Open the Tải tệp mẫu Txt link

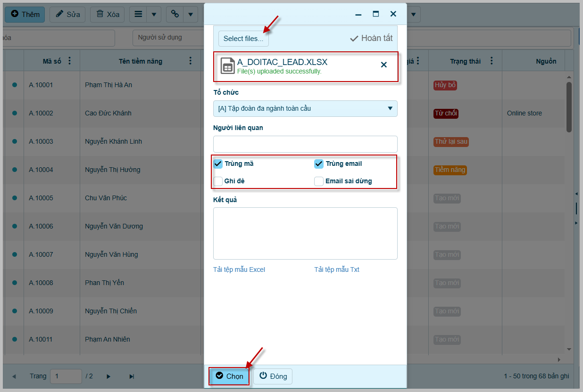tap(337, 269)
